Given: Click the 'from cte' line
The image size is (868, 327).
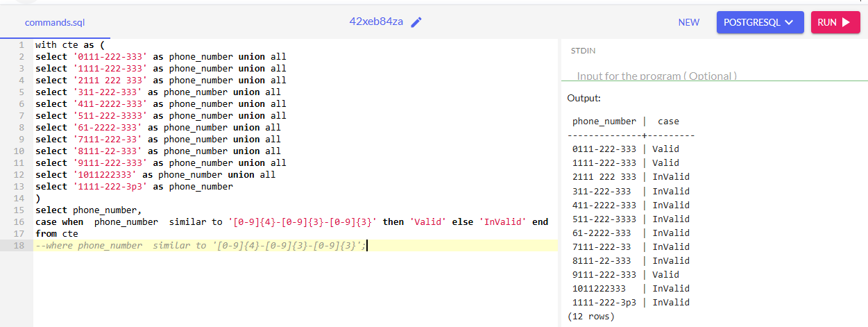Looking at the screenshot, I should coord(57,233).
